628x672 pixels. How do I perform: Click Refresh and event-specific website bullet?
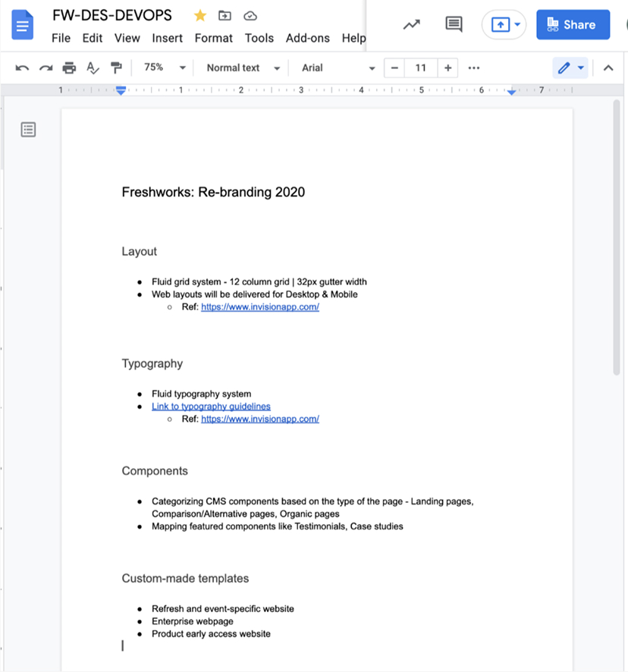coord(223,609)
